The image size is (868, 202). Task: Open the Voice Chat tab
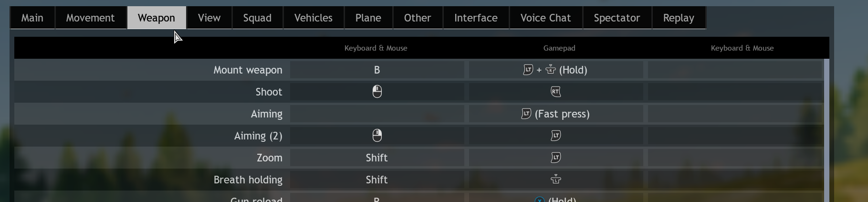(545, 18)
